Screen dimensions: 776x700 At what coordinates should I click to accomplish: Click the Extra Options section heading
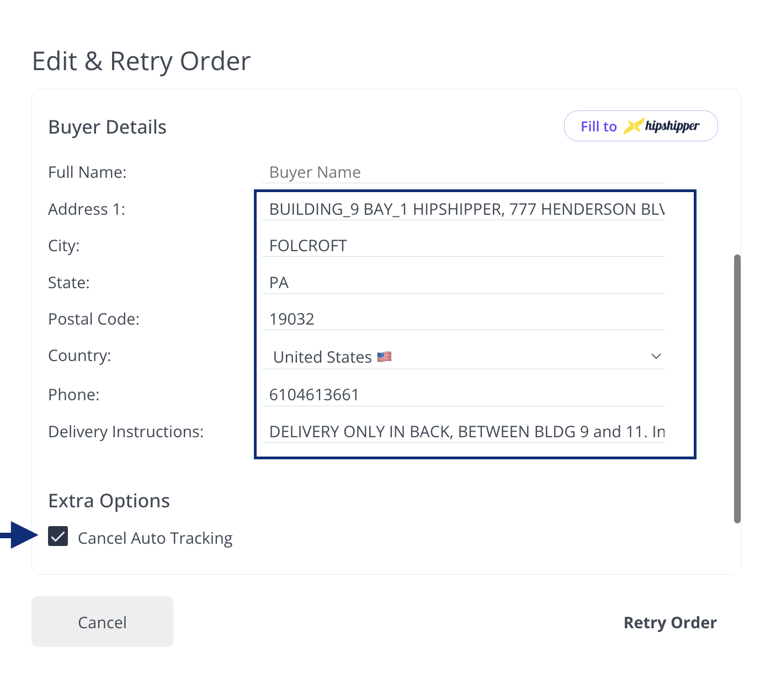pyautogui.click(x=109, y=501)
